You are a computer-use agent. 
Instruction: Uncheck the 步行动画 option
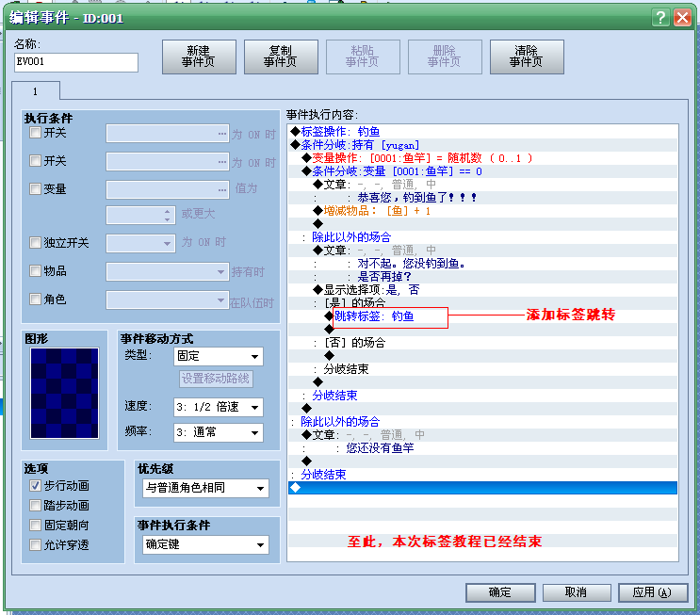(35, 486)
